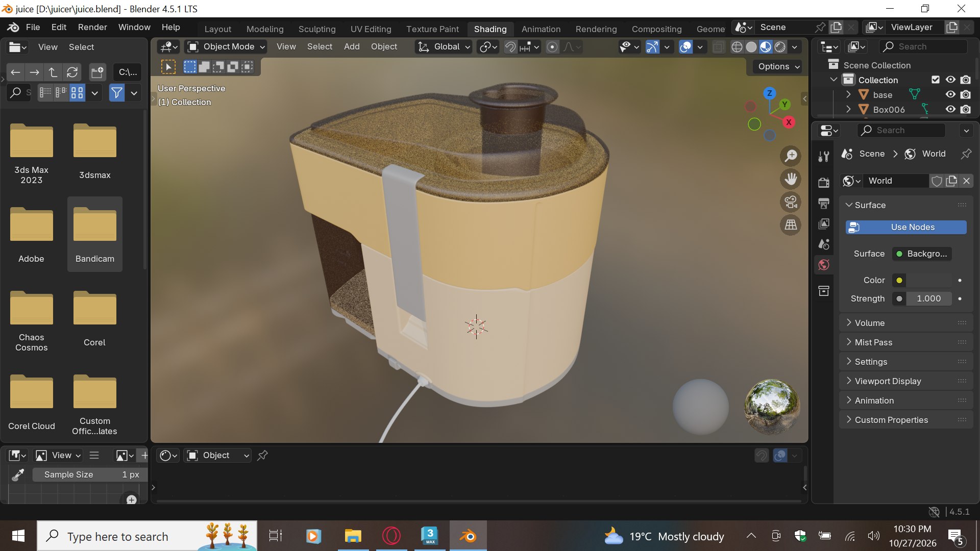
Task: Switch to UV Editing workspace tab
Action: pyautogui.click(x=371, y=29)
